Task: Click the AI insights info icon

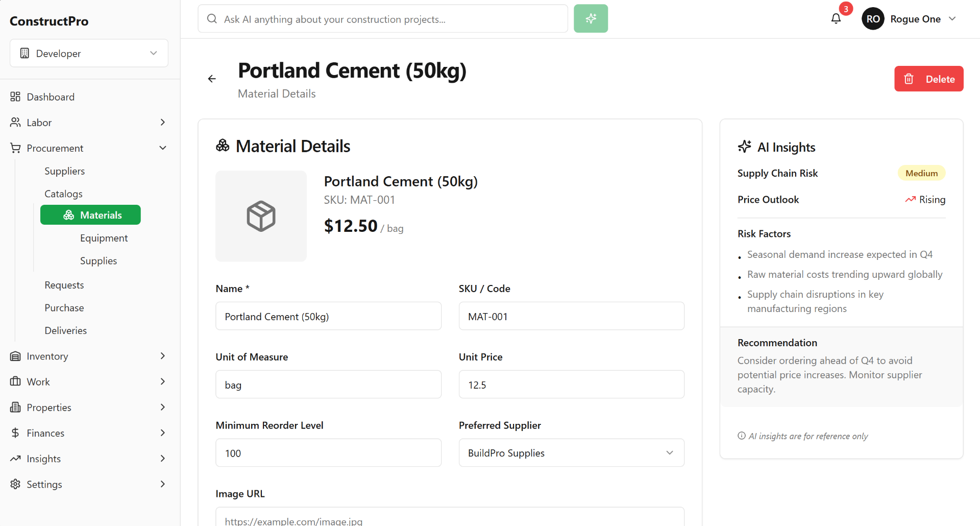Action: click(742, 436)
